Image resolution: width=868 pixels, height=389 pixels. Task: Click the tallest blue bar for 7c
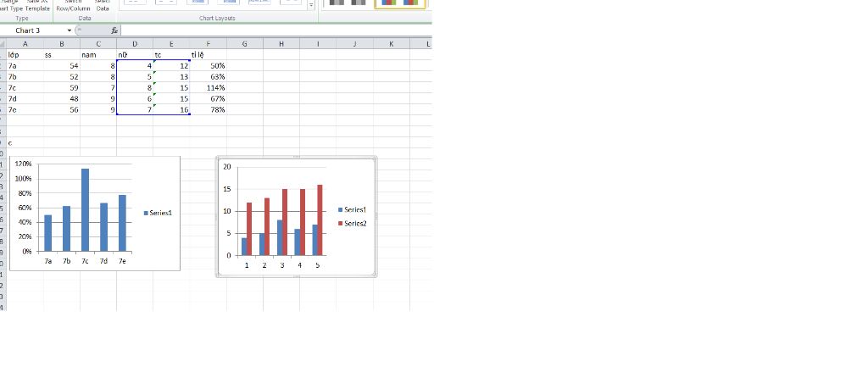click(x=86, y=209)
